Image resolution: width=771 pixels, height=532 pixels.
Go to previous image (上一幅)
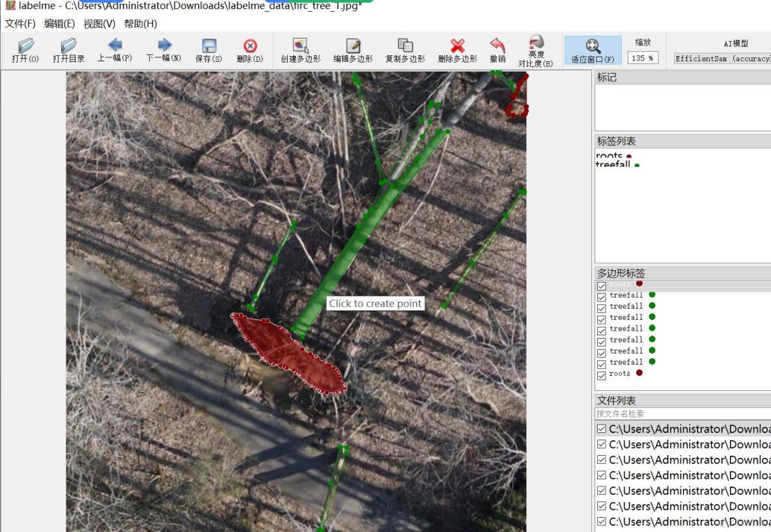[115, 49]
